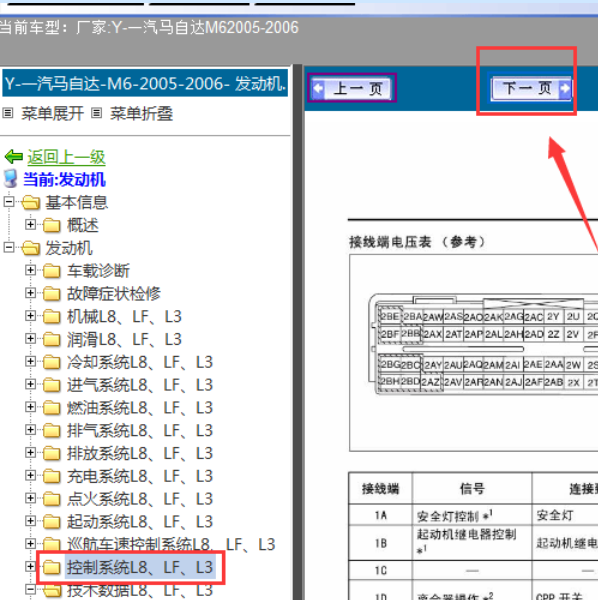Viewport: 598px width, 600px height.
Task: Select the 发动机 folder icon
Action: click(x=31, y=248)
